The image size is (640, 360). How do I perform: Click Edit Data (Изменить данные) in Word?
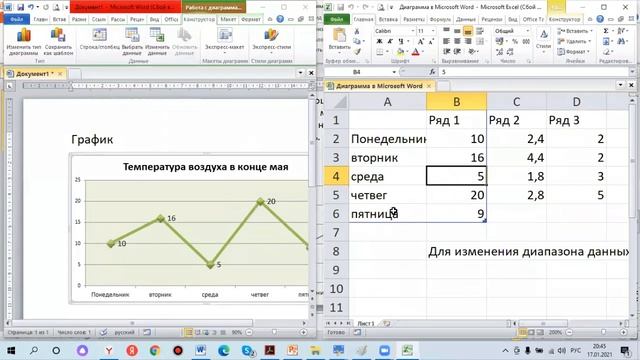pyautogui.click(x=157, y=42)
